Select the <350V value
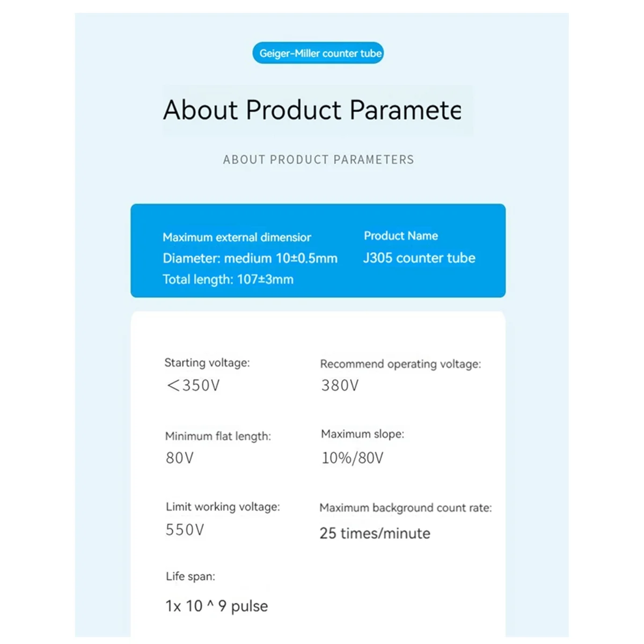The image size is (644, 644). pos(193,385)
